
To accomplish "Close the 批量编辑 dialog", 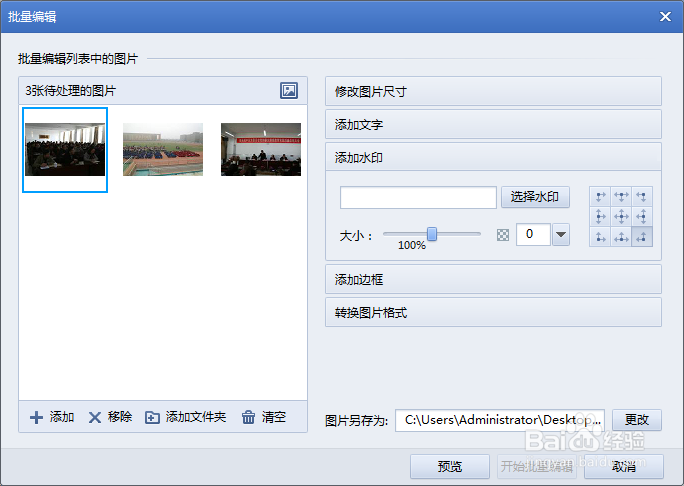I will pyautogui.click(x=665, y=17).
